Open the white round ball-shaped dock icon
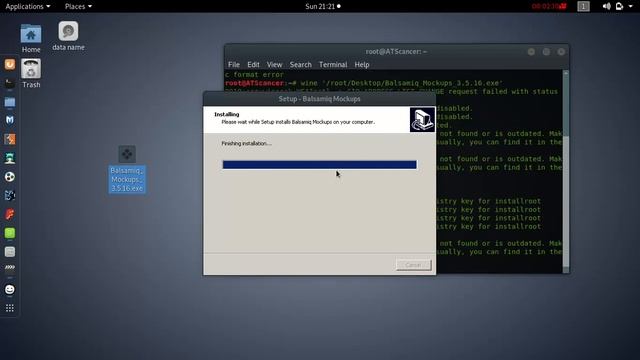The image size is (640, 360). coord(10,177)
